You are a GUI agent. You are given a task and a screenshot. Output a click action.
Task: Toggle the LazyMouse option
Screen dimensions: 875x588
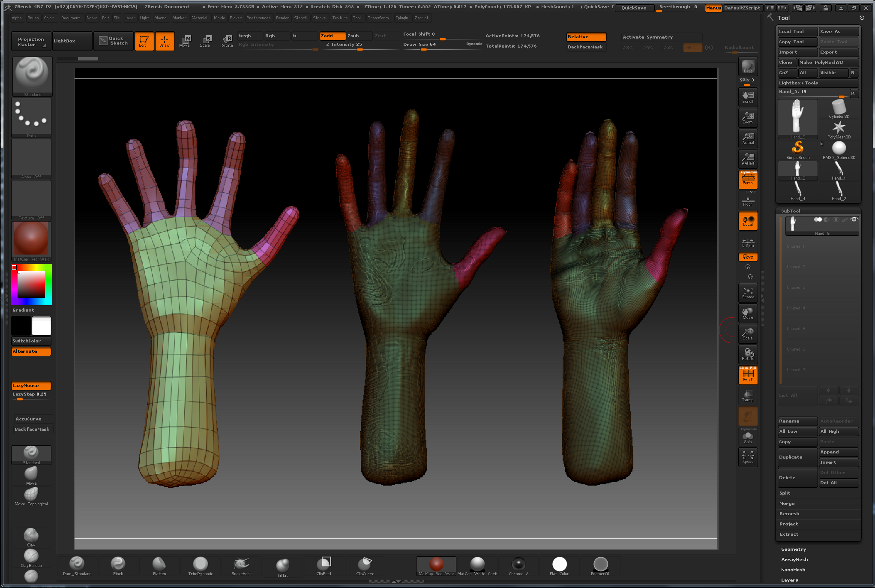(31, 385)
